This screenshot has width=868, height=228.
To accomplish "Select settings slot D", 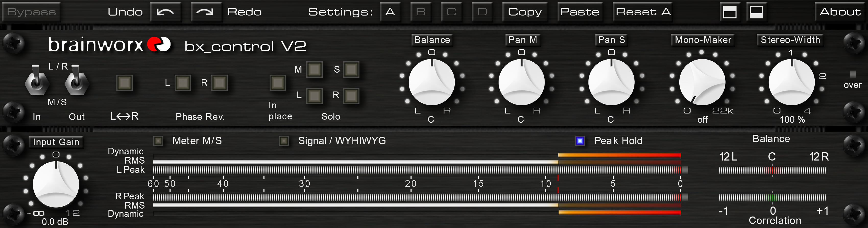I will [482, 12].
